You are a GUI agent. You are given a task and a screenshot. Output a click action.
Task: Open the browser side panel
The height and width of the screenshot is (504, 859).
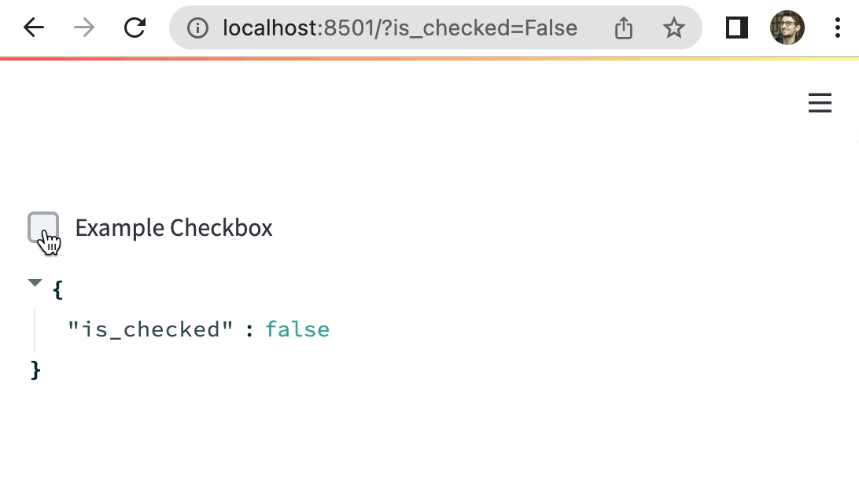click(736, 28)
